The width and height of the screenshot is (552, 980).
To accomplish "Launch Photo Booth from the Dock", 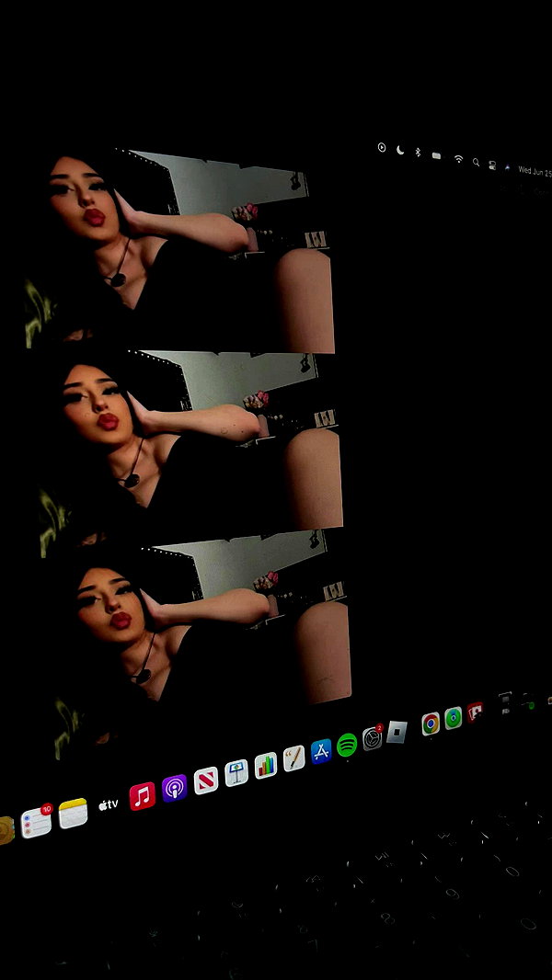I will pos(475,712).
